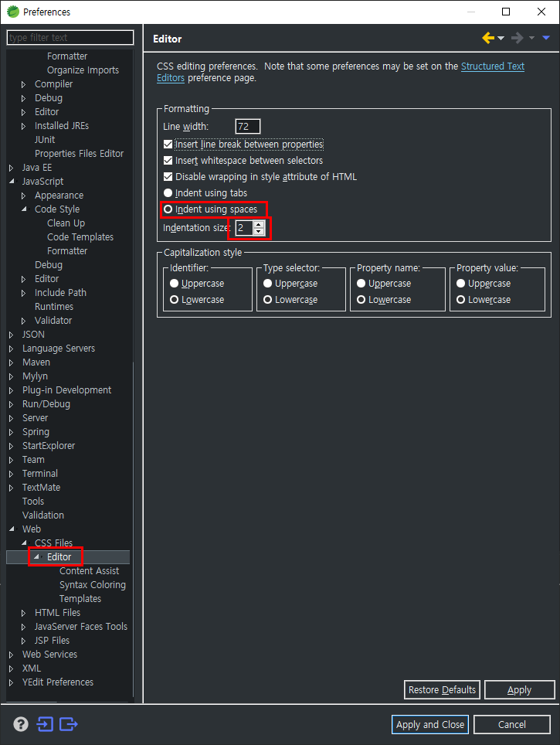
Task: Maximize the Preferences window
Action: point(506,12)
